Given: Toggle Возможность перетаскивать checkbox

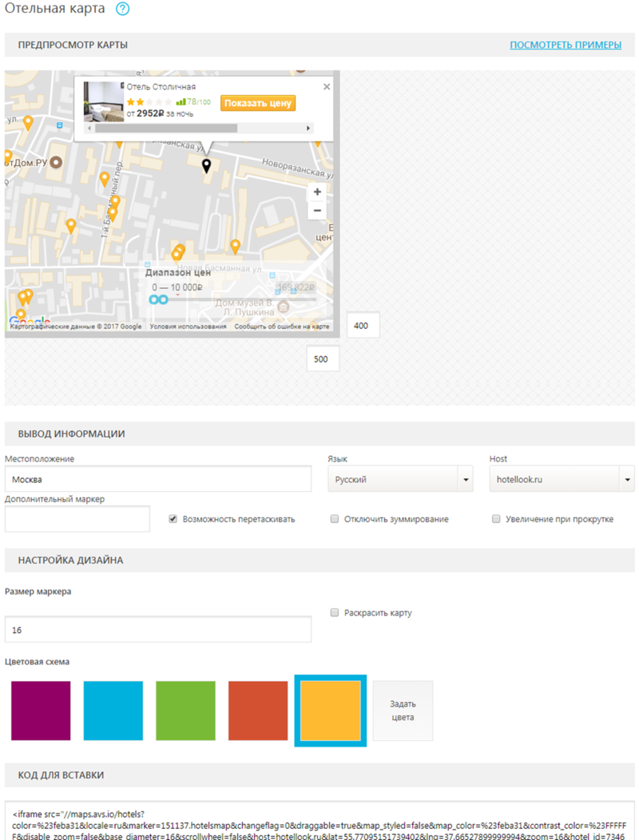Looking at the screenshot, I should pyautogui.click(x=173, y=519).
